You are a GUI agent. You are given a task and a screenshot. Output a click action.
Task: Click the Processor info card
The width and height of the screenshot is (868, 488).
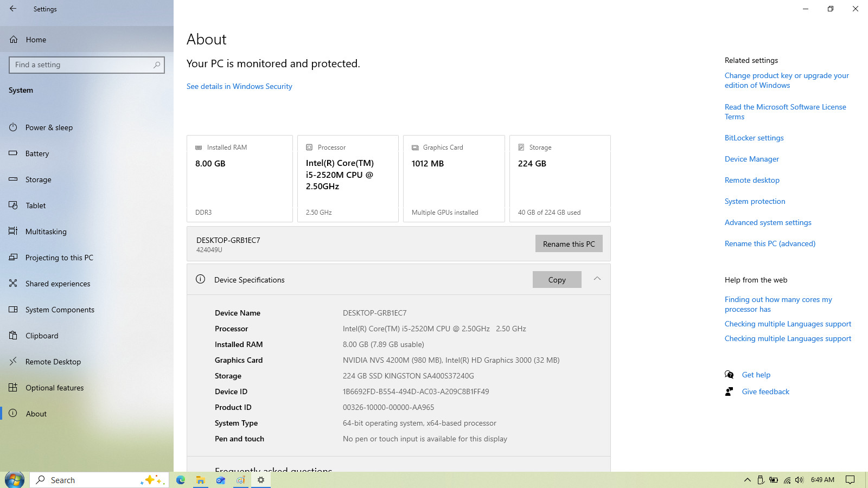[348, 178]
